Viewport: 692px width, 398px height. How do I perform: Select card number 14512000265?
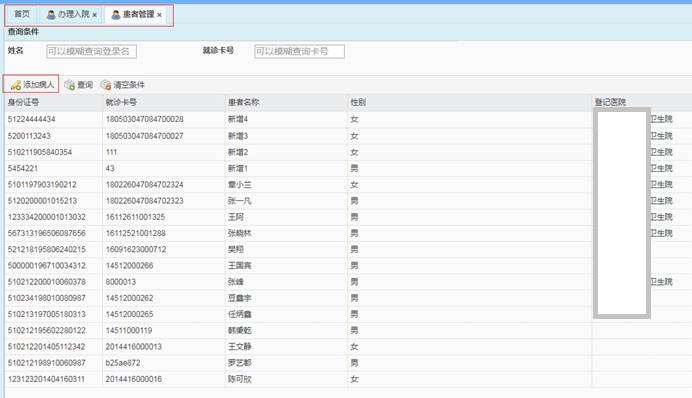[129, 314]
